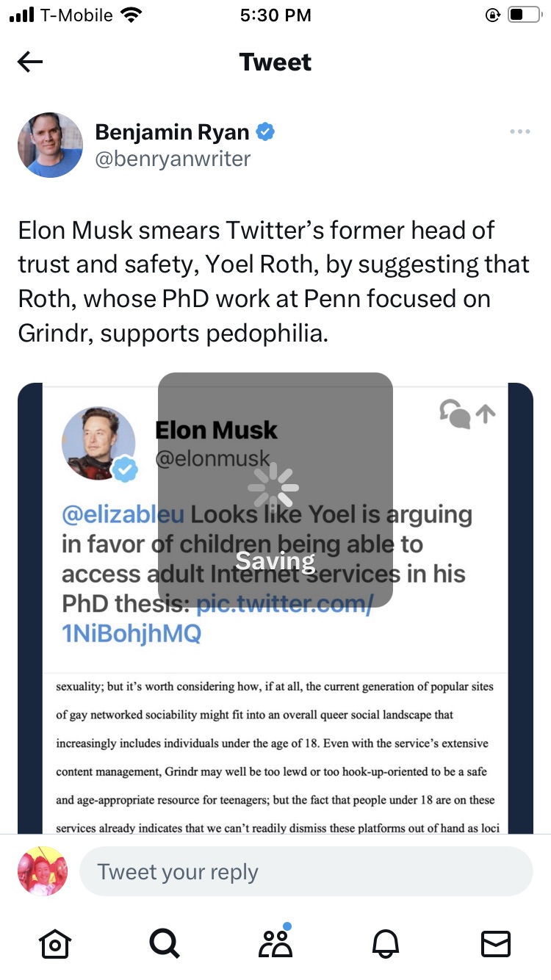551x980 pixels.
Task: Go to the Home tab
Action: [56, 943]
